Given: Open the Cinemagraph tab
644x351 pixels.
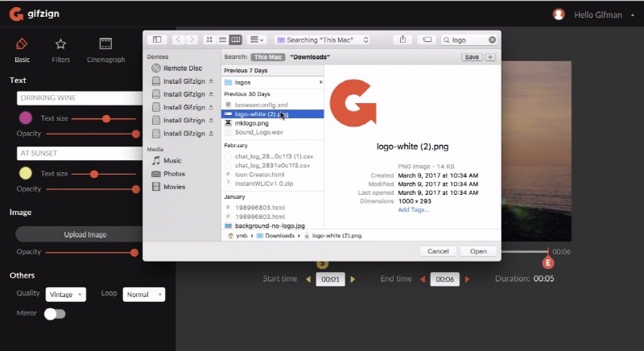Looking at the screenshot, I should (105, 51).
